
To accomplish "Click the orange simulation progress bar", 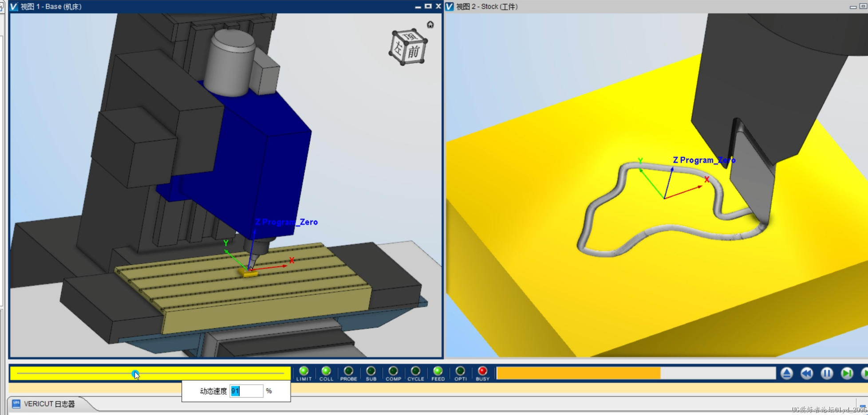I will pyautogui.click(x=579, y=373).
